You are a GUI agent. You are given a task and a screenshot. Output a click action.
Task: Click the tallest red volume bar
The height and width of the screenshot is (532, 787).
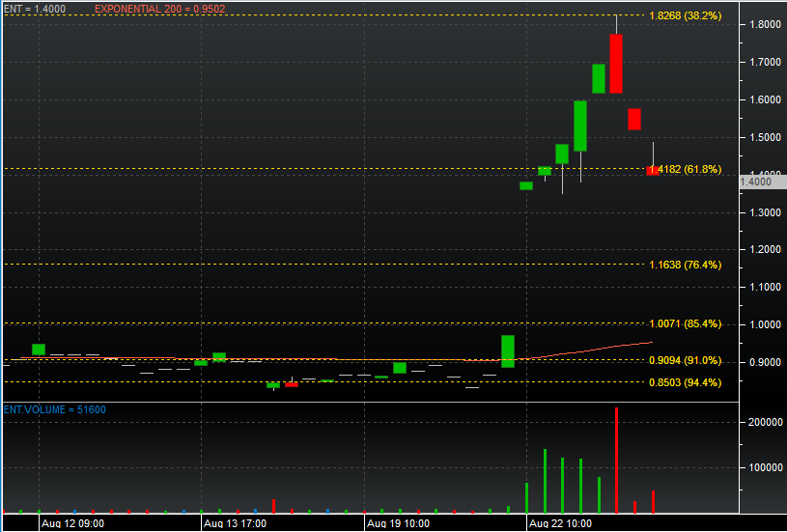click(x=616, y=461)
